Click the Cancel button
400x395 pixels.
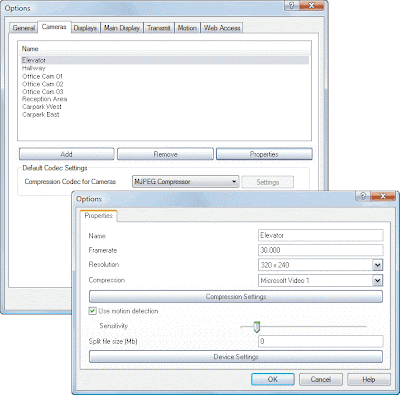[x=321, y=379]
